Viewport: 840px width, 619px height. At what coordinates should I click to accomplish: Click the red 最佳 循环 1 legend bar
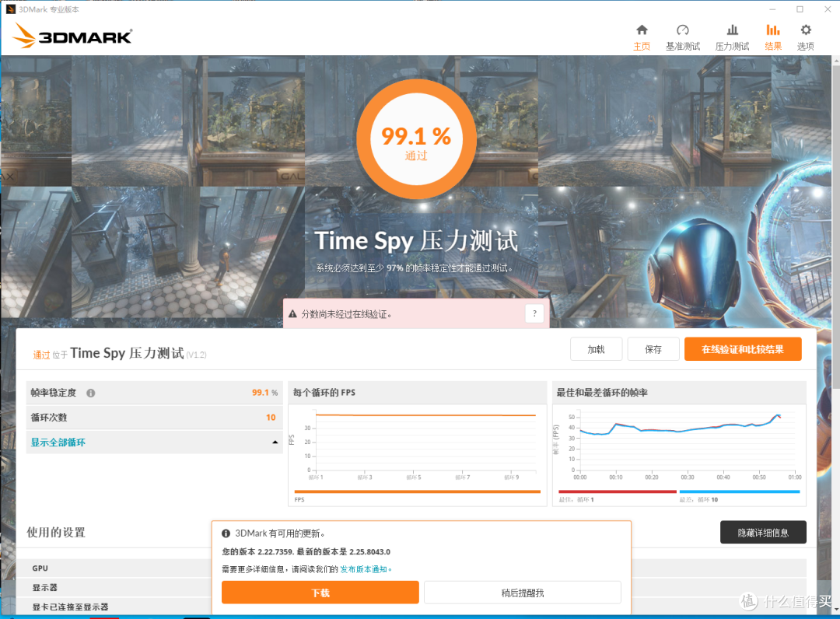tap(617, 491)
